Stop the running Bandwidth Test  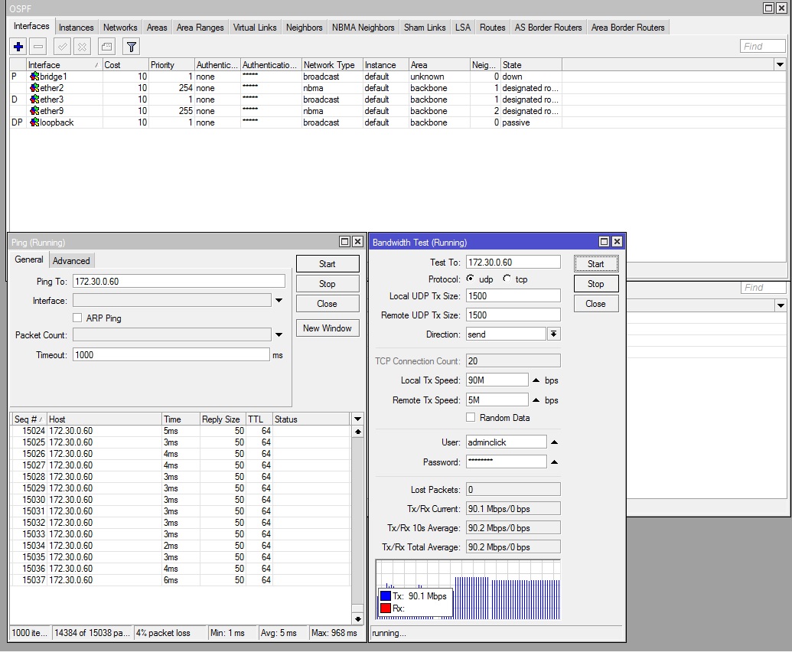[595, 284]
